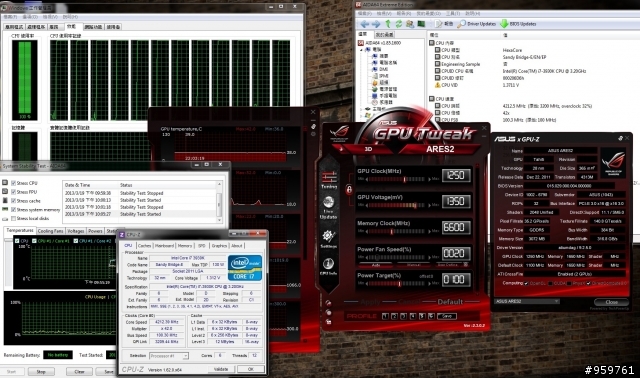Open the ASUS ARES2 dropdown in GPU-Z

(x=527, y=301)
